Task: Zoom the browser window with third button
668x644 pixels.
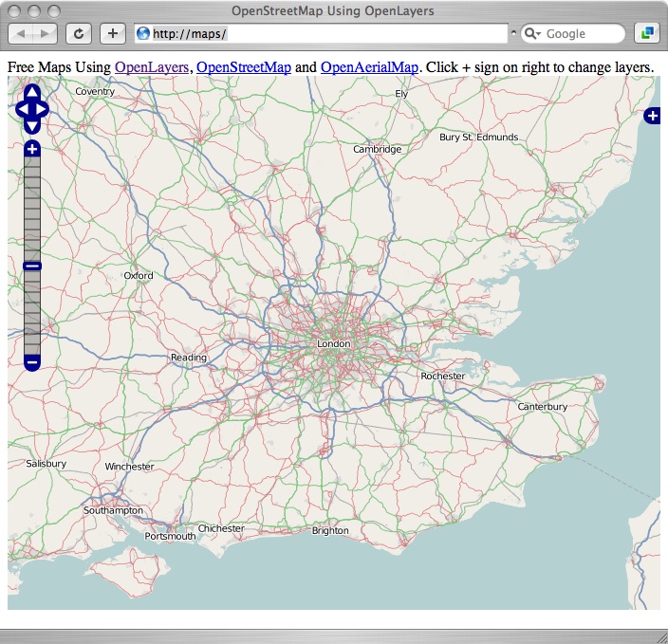Action: click(54, 11)
